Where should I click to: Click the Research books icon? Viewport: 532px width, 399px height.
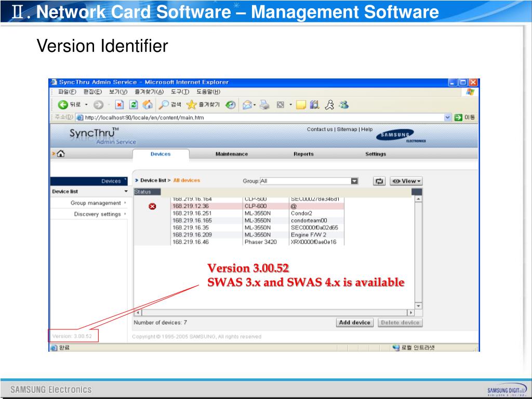[315, 105]
